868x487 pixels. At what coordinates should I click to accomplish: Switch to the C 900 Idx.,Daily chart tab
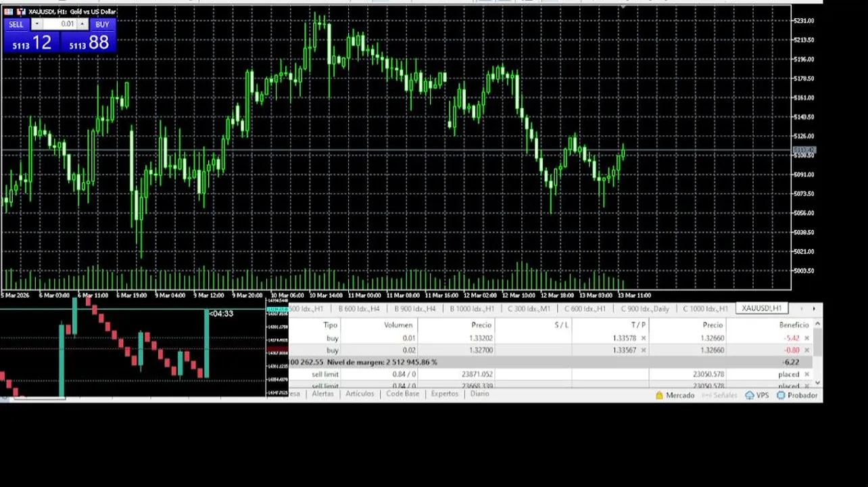point(645,308)
